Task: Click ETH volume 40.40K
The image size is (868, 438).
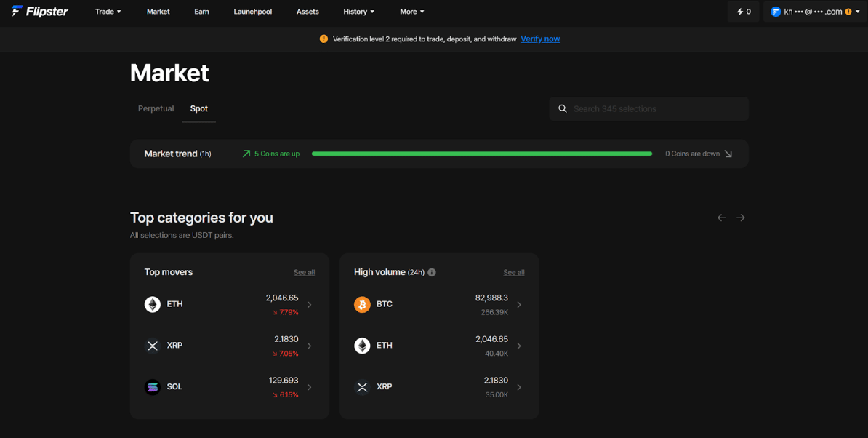Action: coord(497,354)
